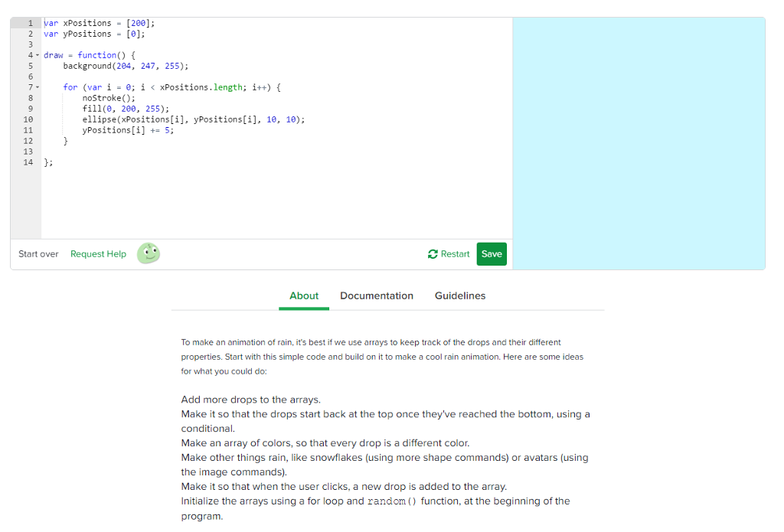
Task: Collapse the for loop fold arrow
Action: click(37, 88)
